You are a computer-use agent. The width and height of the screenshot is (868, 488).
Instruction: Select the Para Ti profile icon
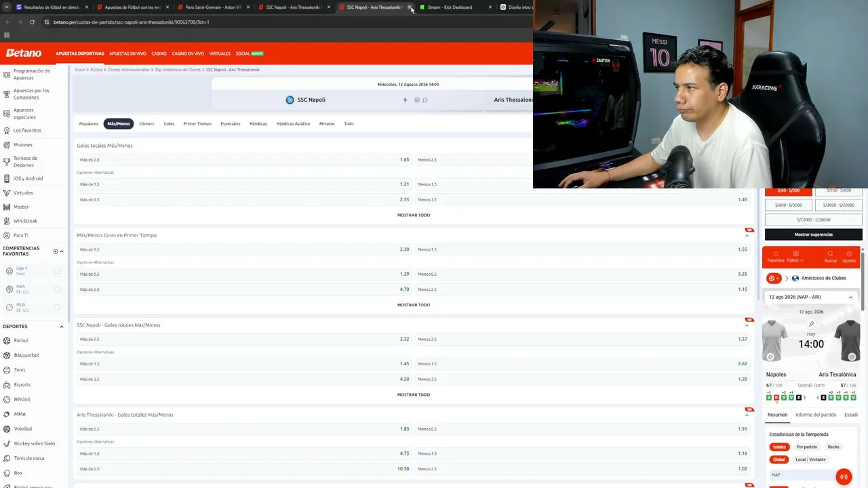(7, 235)
